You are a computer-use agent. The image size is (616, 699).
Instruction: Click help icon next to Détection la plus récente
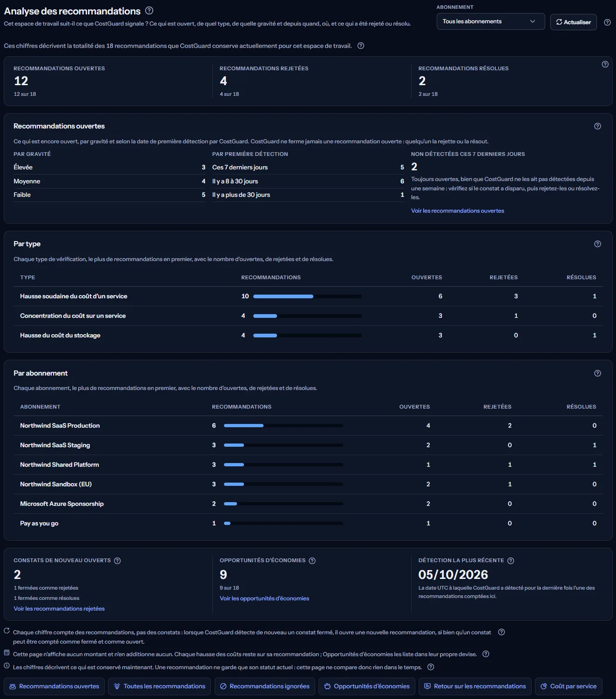[510, 561]
